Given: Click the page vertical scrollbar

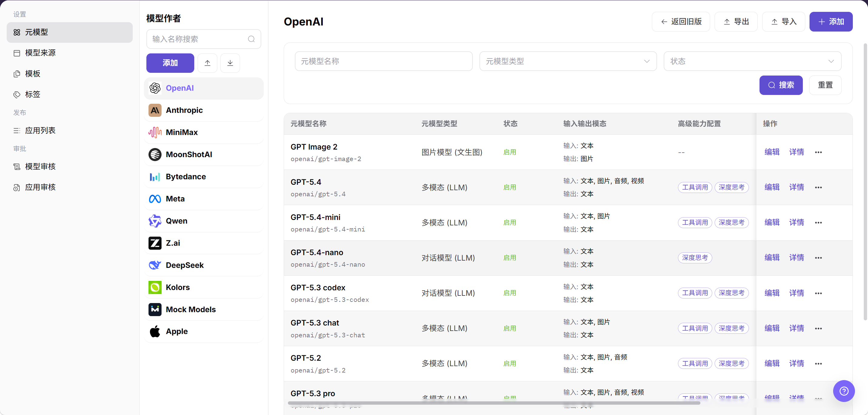Looking at the screenshot, I should (865, 182).
